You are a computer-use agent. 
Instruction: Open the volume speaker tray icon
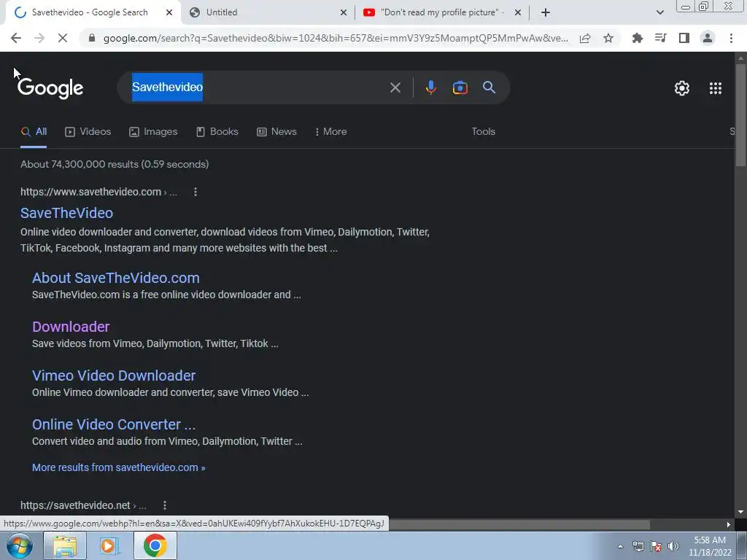coord(673,546)
